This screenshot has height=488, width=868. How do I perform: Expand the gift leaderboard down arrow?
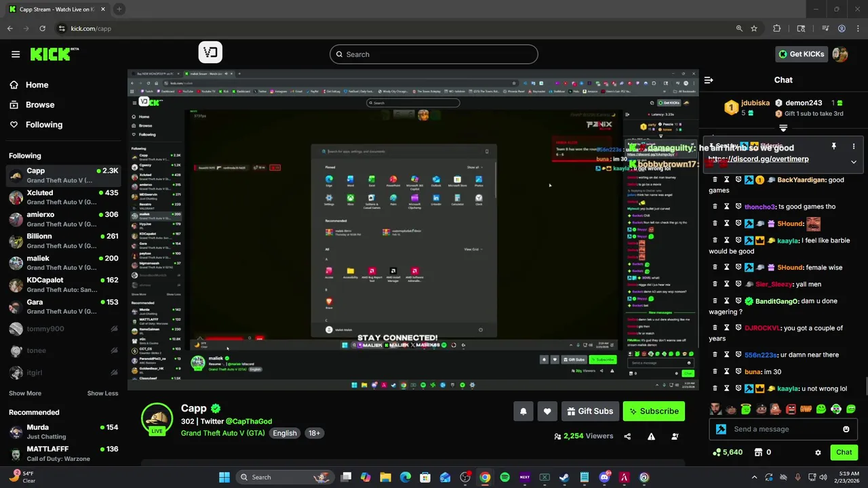783,128
